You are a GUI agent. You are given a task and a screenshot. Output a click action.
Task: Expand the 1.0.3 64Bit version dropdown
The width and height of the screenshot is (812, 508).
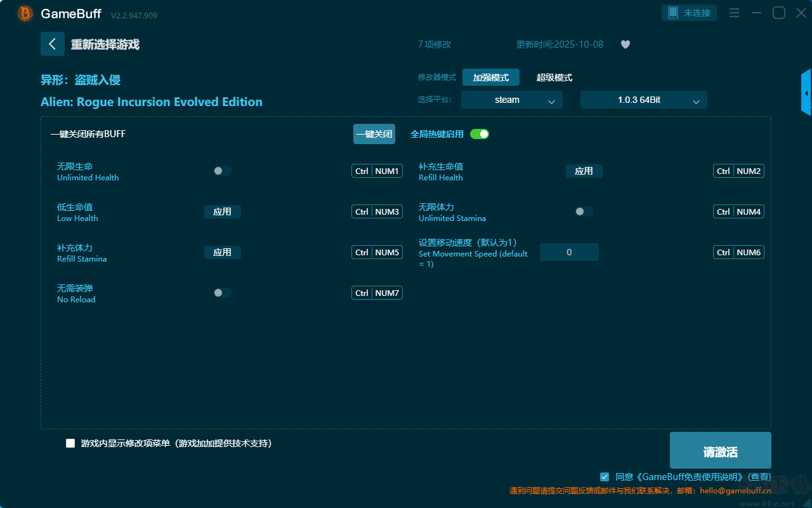point(643,100)
